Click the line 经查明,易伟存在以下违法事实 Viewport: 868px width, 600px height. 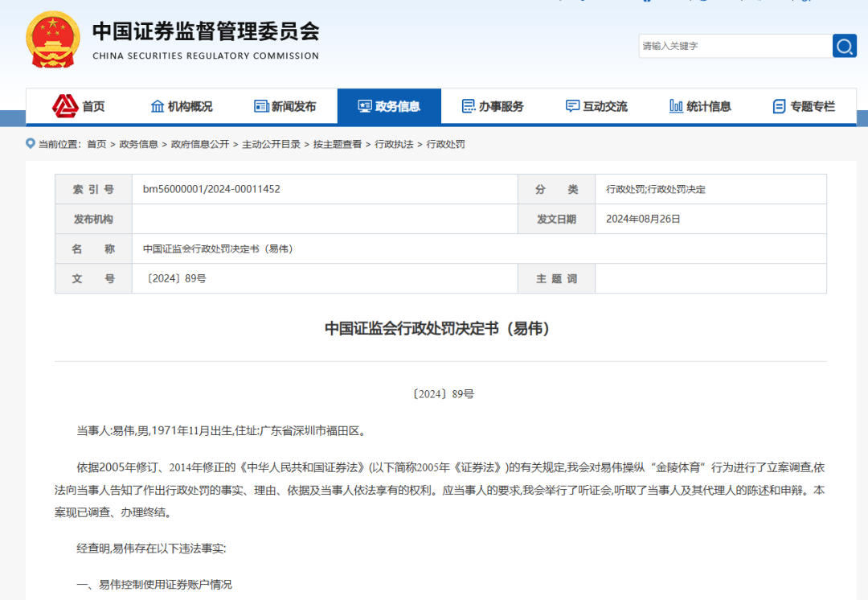(x=151, y=549)
